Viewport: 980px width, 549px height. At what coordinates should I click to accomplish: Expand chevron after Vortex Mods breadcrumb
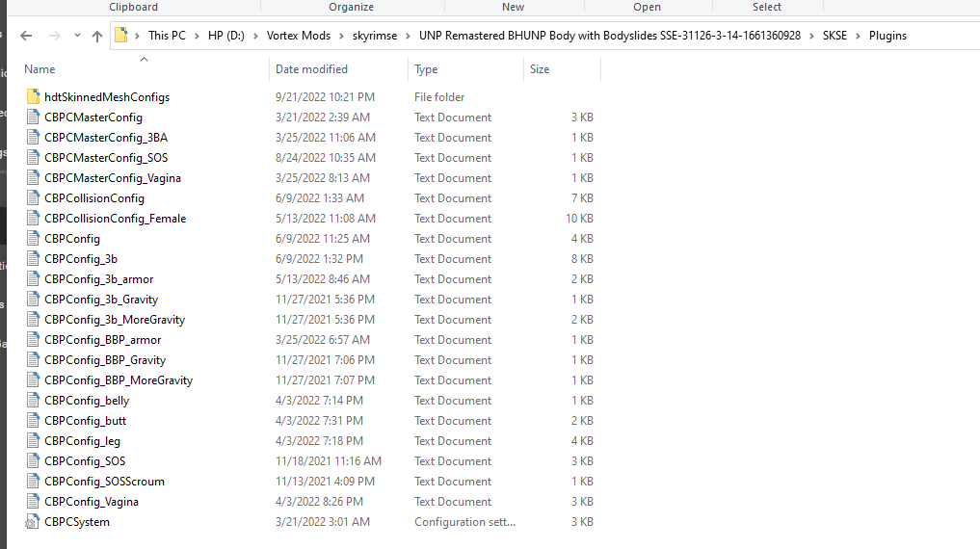coord(341,36)
